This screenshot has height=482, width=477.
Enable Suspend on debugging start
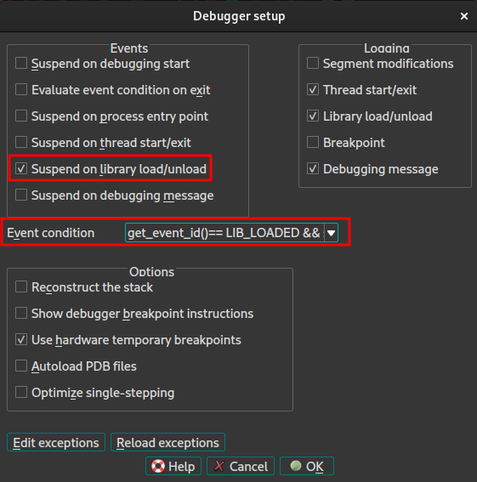[21, 63]
